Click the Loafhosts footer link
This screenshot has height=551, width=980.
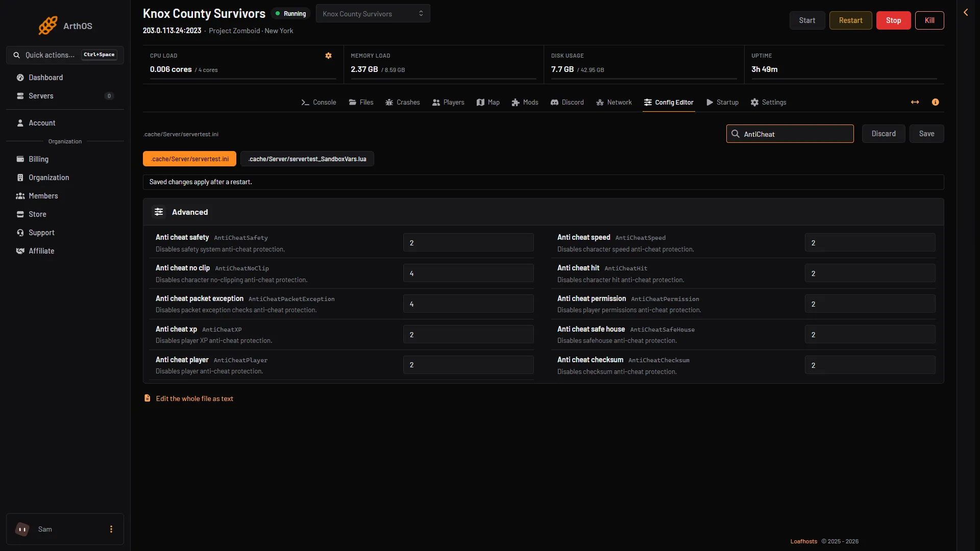click(x=803, y=541)
